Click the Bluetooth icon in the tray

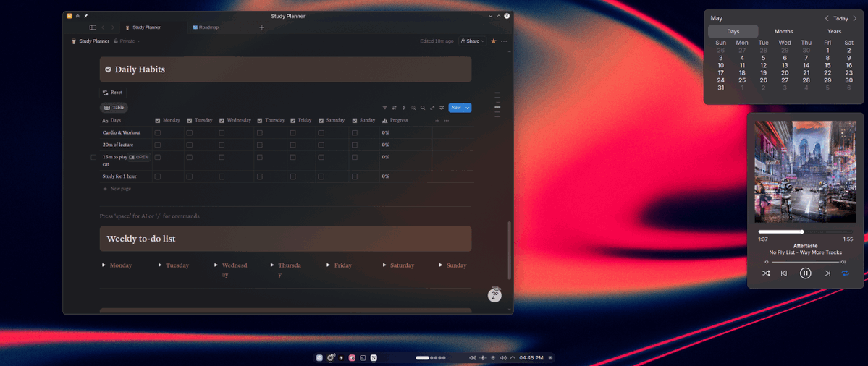pyautogui.click(x=484, y=358)
